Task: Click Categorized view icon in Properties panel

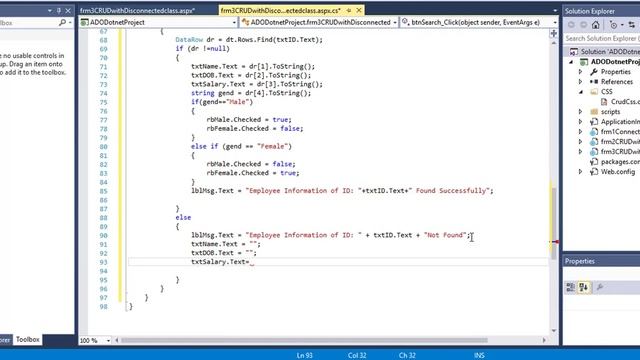Action: pos(571,287)
